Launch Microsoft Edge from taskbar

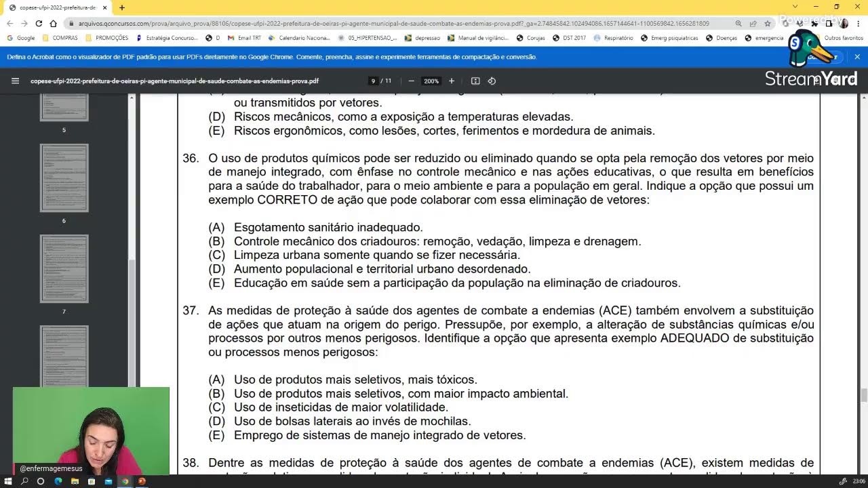[x=58, y=481]
